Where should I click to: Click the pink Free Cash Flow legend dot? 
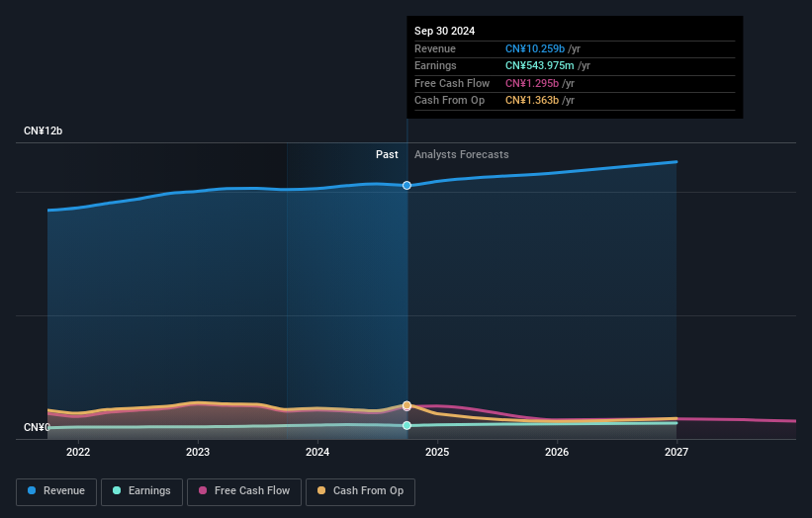(203, 490)
